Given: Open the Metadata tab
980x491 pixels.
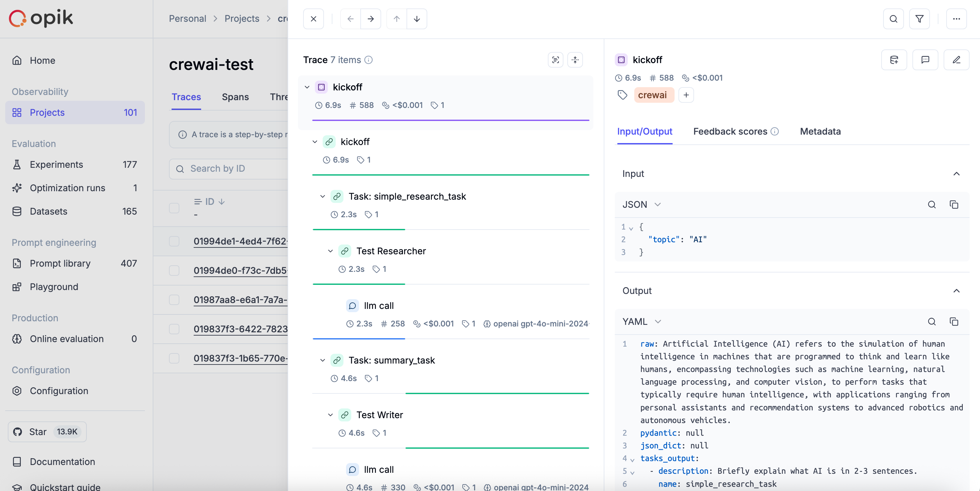Looking at the screenshot, I should tap(820, 131).
